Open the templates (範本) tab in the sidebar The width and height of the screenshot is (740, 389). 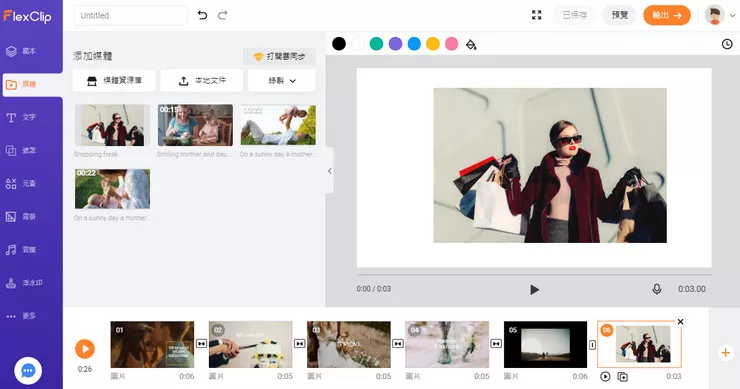(x=21, y=51)
